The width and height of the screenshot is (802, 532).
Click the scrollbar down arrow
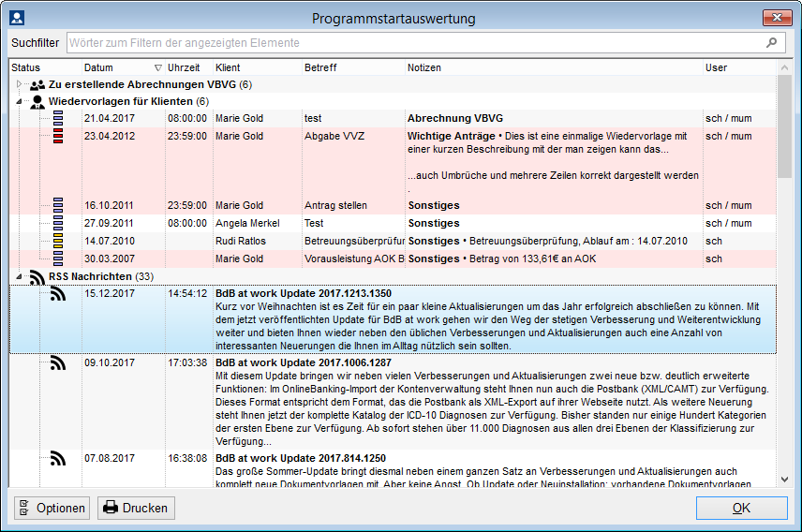pyautogui.click(x=784, y=480)
